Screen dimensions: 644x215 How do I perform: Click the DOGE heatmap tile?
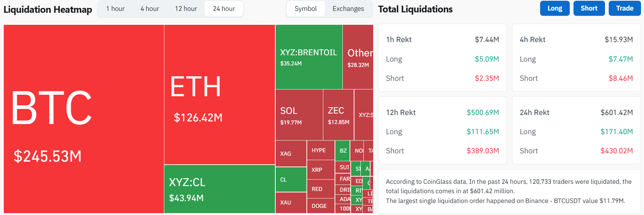point(320,206)
